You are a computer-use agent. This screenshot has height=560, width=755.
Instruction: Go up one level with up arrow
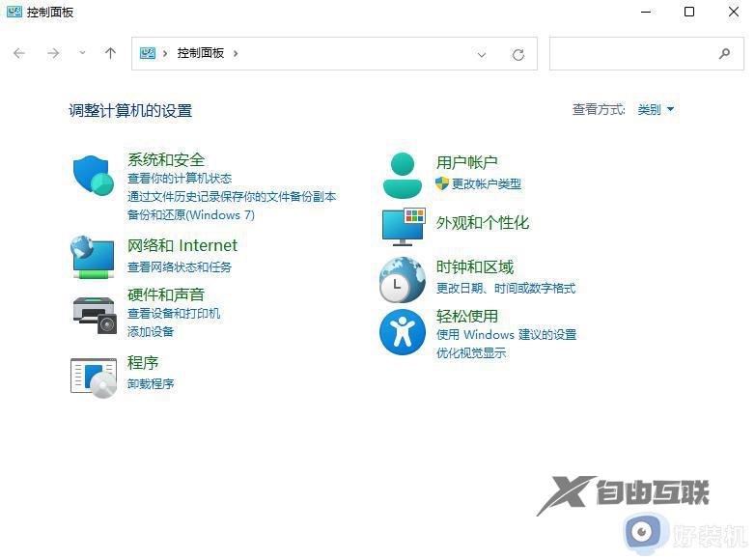pyautogui.click(x=110, y=53)
